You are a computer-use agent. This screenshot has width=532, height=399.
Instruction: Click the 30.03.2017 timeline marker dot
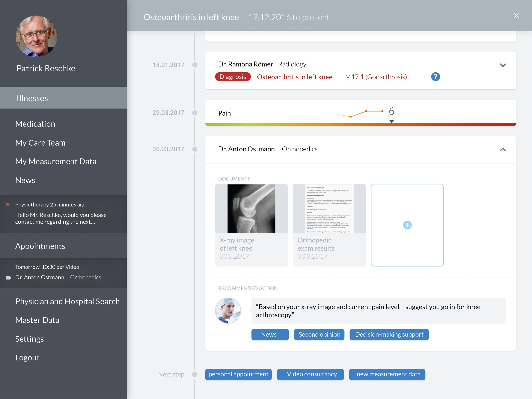point(195,149)
